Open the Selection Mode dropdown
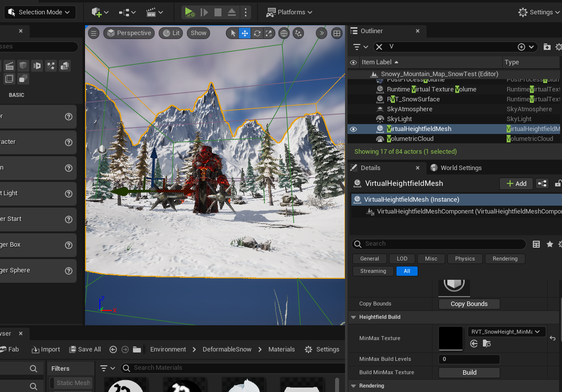Screen dimensions: 562x392 click(x=40, y=12)
